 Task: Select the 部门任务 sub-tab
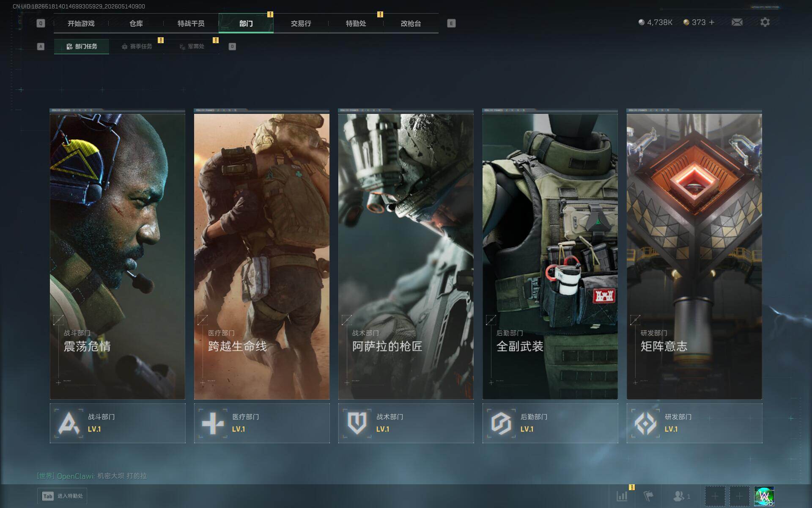(x=82, y=47)
